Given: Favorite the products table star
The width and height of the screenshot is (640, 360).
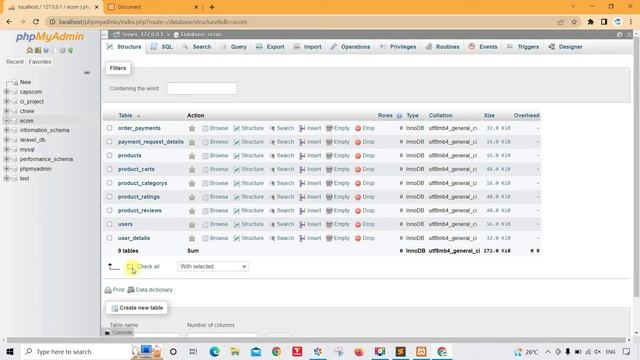Looking at the screenshot, I should (x=192, y=156).
